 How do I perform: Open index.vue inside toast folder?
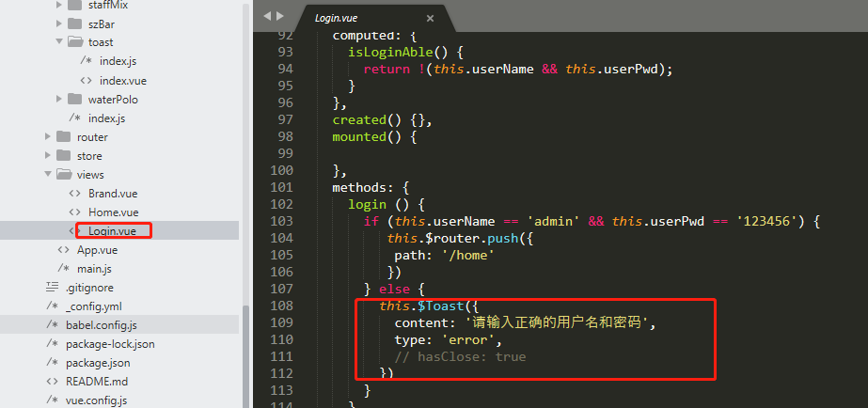123,80
